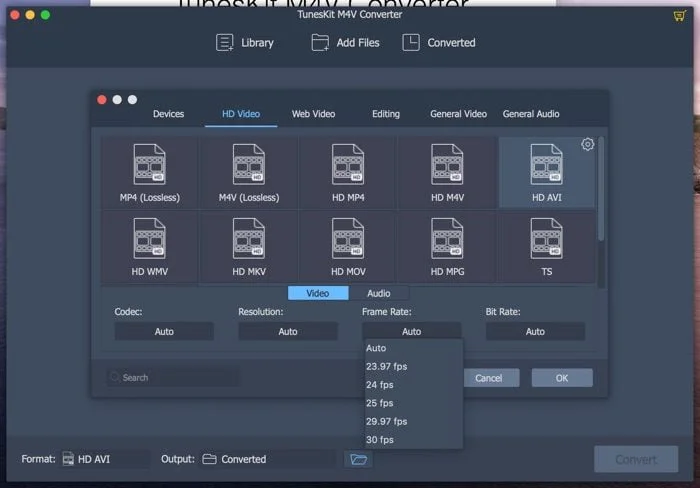
Task: Open the Codec Auto dropdown
Action: pos(164,331)
